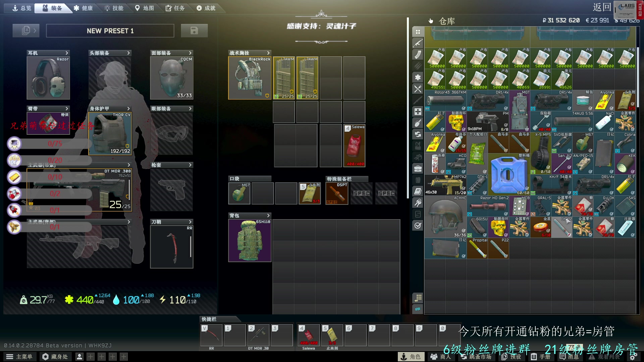This screenshot has height=362, width=644.
Task: Open the 藏身处 hideout
Action: [x=56, y=357]
